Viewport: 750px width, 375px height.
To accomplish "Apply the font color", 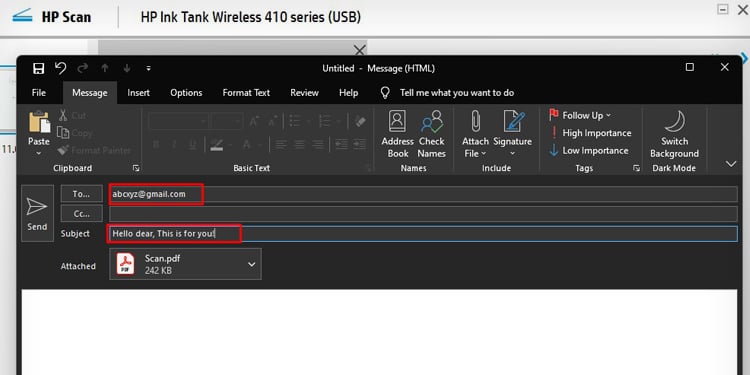I will pyautogui.click(x=246, y=144).
